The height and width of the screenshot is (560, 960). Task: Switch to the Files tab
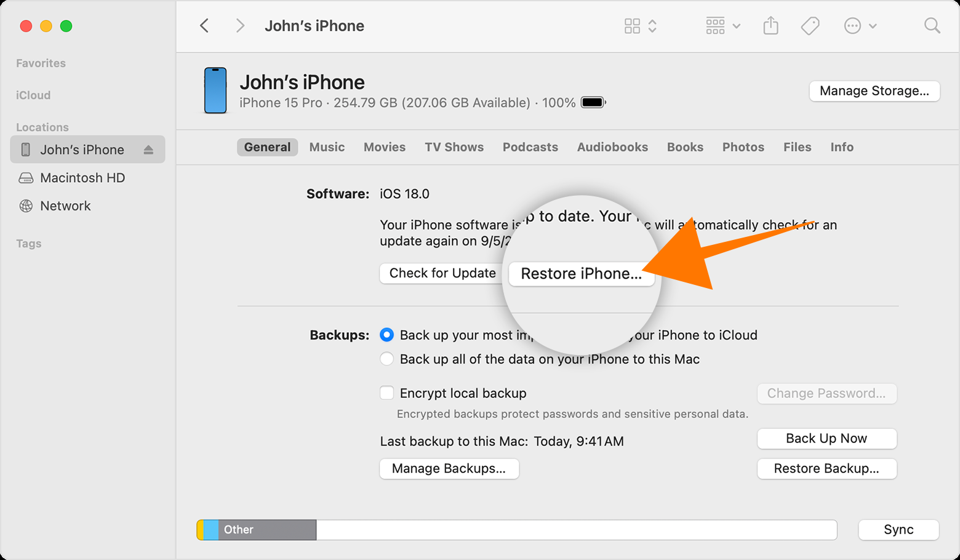pos(798,147)
